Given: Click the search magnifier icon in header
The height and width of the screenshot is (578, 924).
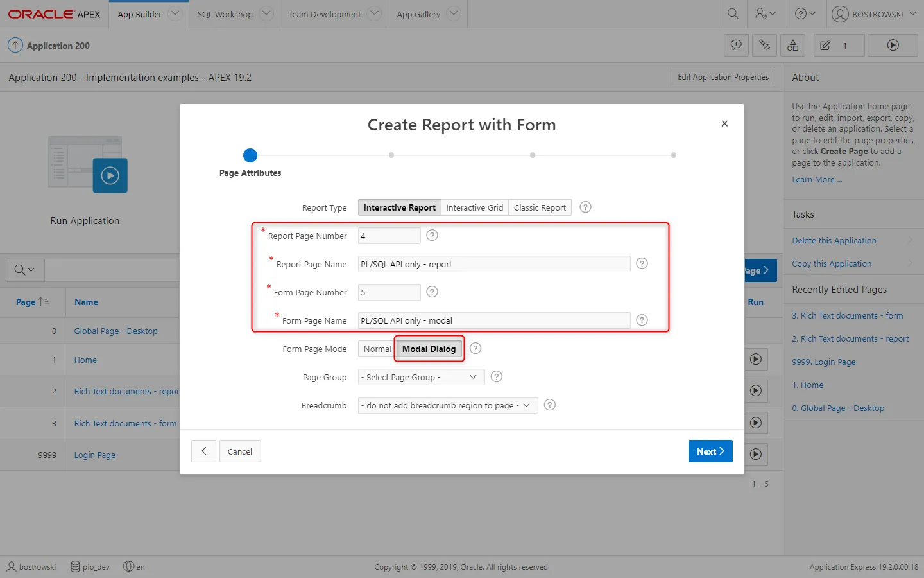Looking at the screenshot, I should point(733,13).
